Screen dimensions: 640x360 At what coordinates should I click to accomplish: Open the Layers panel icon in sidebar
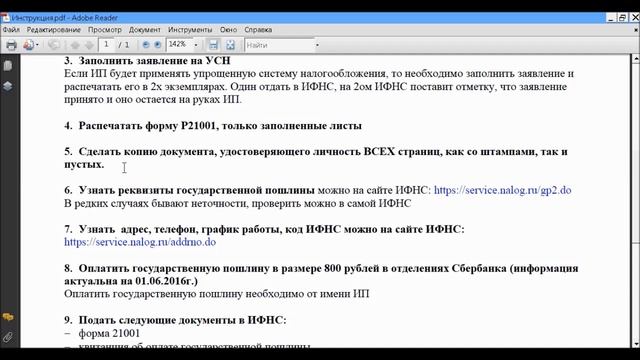click(8, 86)
